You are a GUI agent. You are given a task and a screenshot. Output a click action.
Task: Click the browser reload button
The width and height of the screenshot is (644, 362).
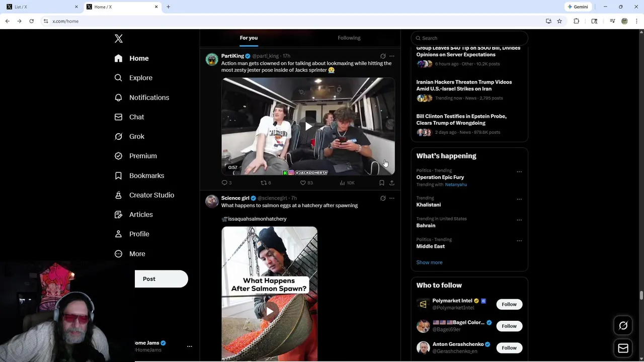tap(31, 21)
